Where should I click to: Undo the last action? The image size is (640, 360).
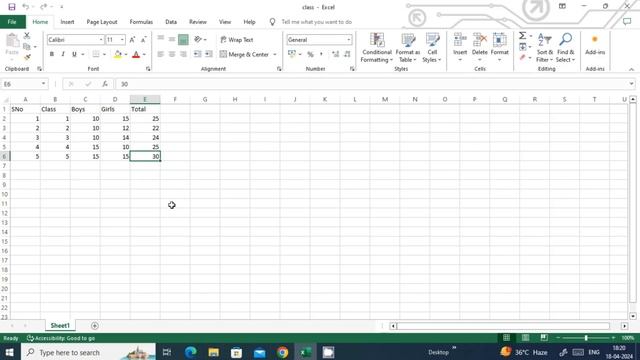point(26,7)
